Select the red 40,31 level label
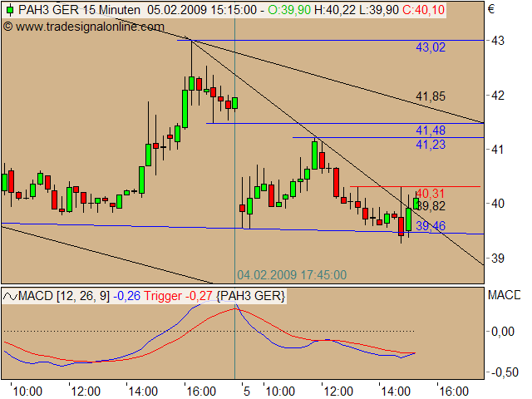This screenshot has height=399, width=532. pos(431,193)
